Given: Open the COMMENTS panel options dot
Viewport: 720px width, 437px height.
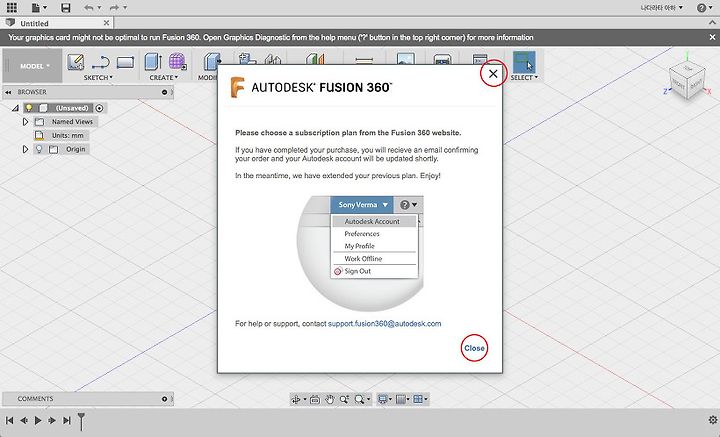Looking at the screenshot, I should (x=164, y=399).
